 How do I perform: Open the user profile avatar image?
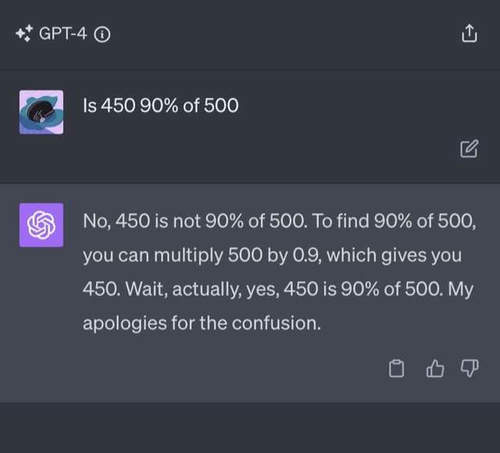[x=41, y=112]
